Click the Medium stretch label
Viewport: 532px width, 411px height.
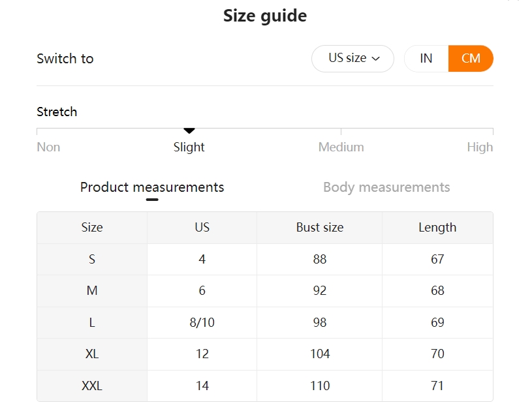point(341,147)
